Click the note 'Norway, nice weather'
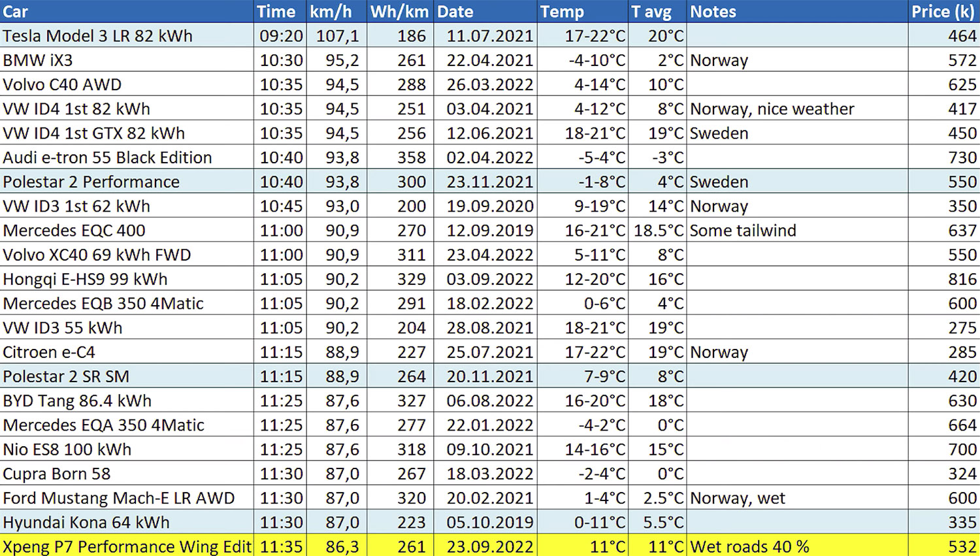The width and height of the screenshot is (980, 556). 798,108
